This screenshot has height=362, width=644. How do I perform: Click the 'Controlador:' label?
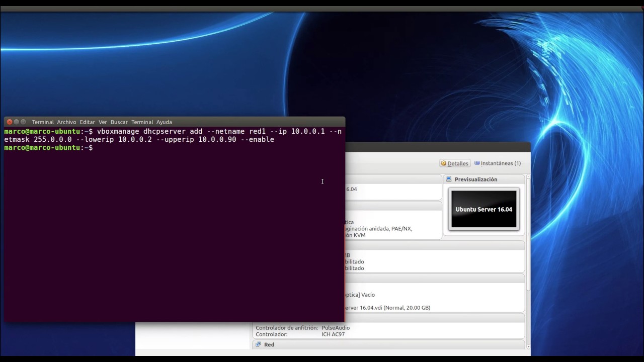[272, 334]
